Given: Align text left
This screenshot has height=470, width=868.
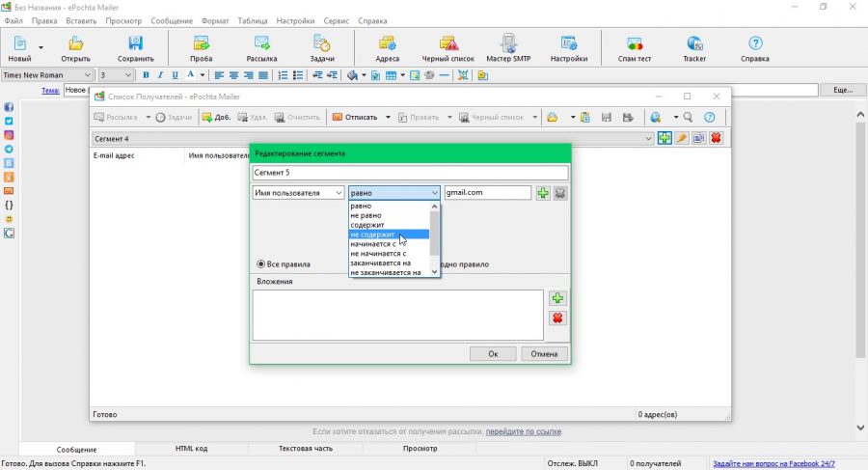Looking at the screenshot, I should click(x=219, y=75).
